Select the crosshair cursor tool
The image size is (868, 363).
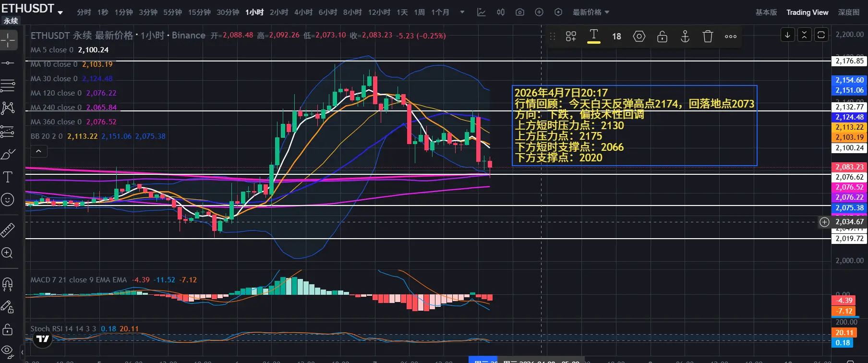pos(8,40)
